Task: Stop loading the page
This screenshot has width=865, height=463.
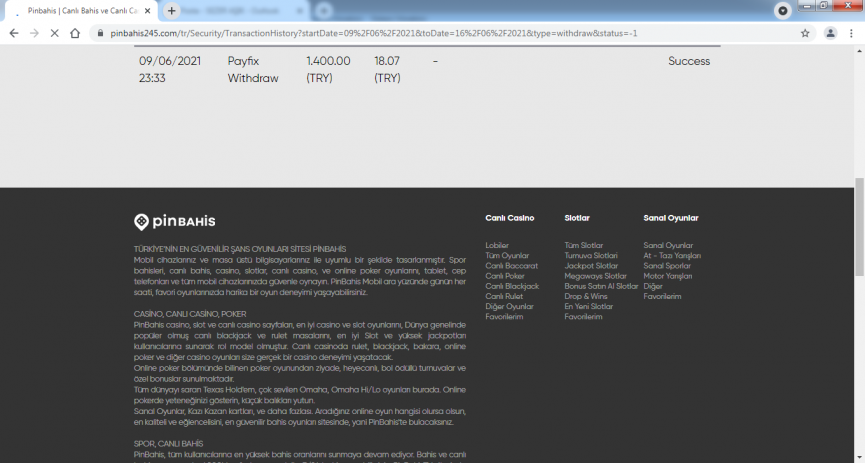Action: [x=55, y=33]
